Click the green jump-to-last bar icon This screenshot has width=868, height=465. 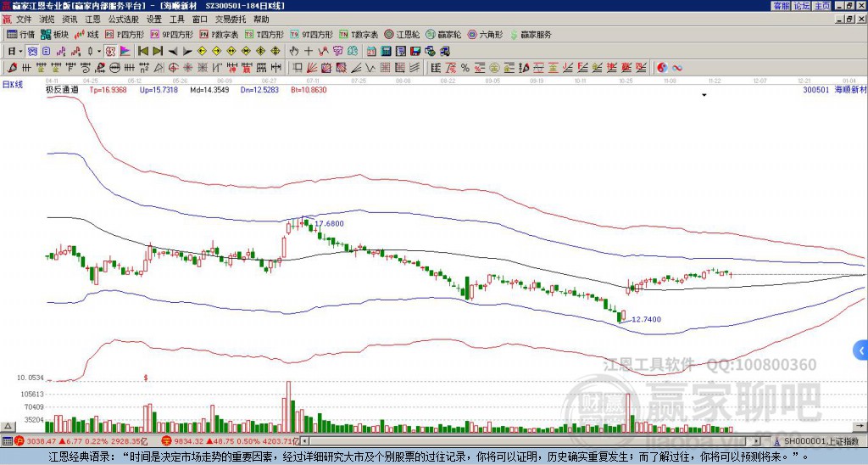[158, 52]
